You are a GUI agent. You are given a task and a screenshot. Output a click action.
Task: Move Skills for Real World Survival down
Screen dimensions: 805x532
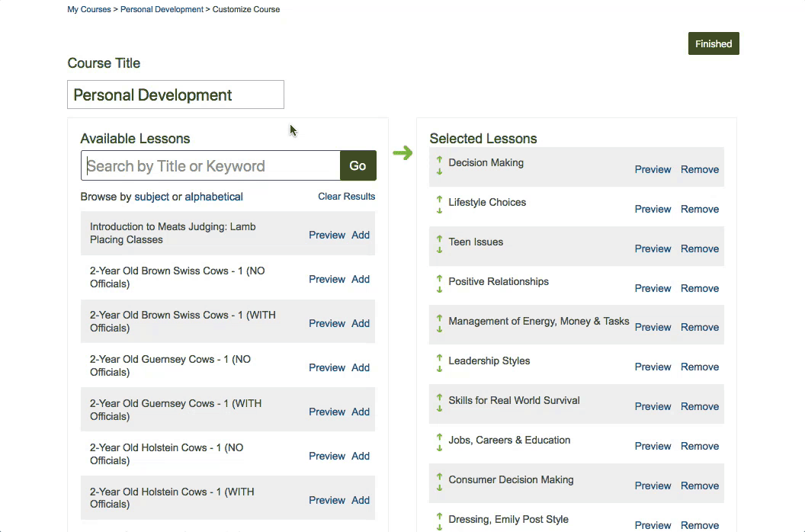point(439,409)
